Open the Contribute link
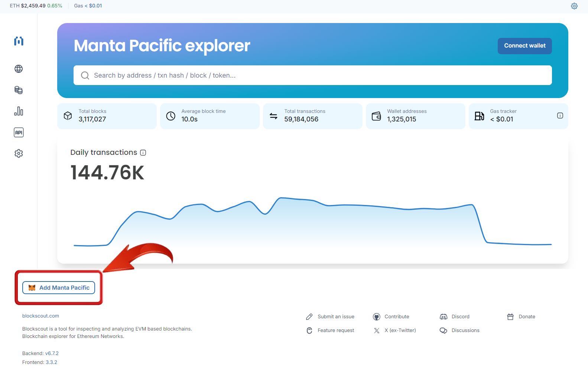The height and width of the screenshot is (371, 588). pyautogui.click(x=397, y=317)
